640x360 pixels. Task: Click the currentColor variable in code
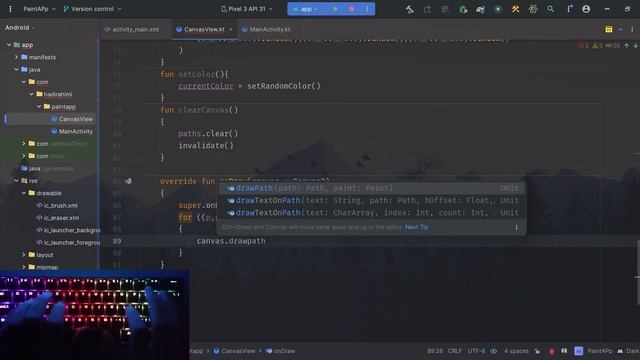coord(206,86)
